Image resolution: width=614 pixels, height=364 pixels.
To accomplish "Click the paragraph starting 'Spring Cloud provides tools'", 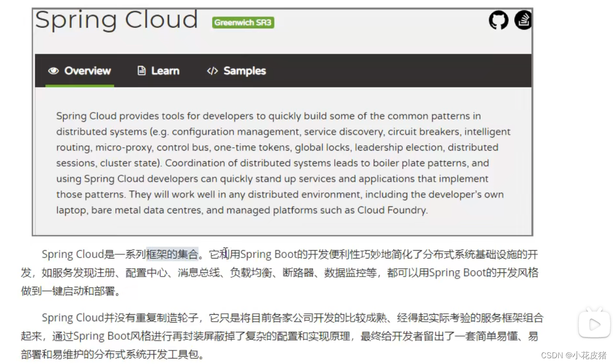I will coord(283,163).
